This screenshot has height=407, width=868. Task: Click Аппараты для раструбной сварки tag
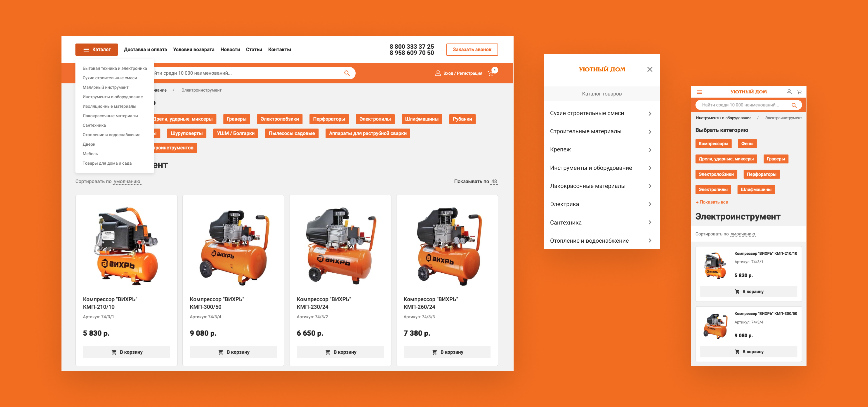(x=368, y=133)
